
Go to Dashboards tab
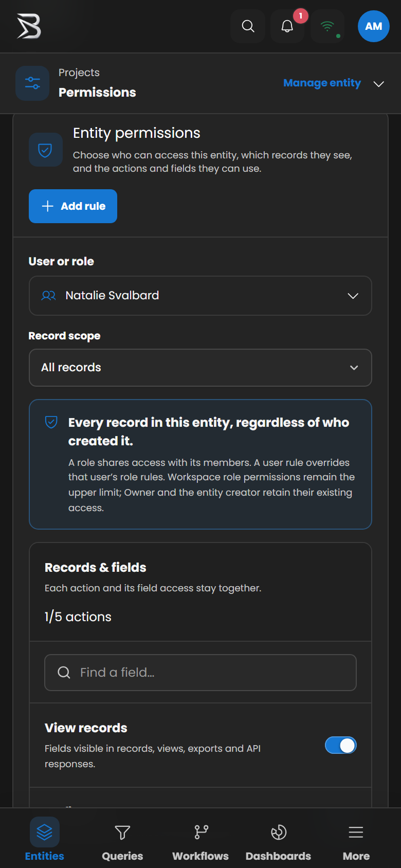[x=278, y=839]
